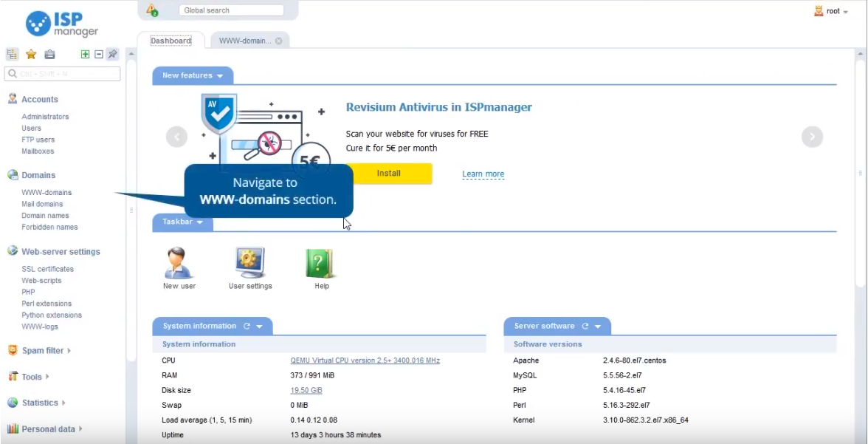Click the Spam filter shield icon
Screen dimensions: 868x444
[x=13, y=350]
